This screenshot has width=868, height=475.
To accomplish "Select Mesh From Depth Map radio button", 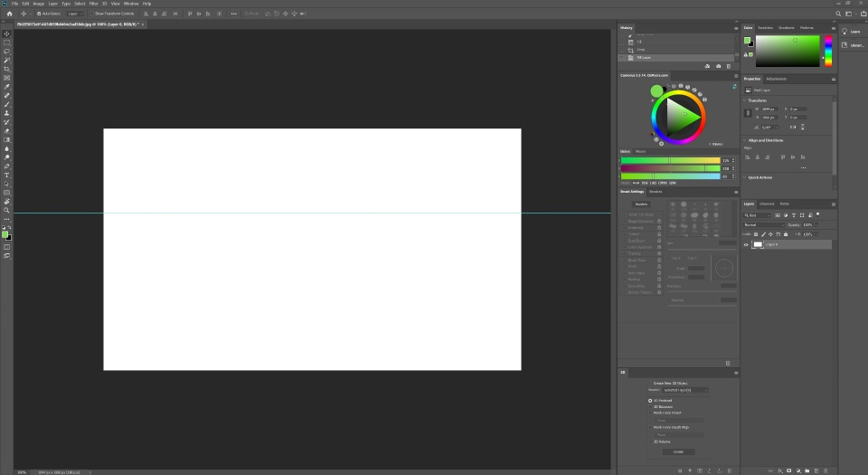I will (x=650, y=427).
